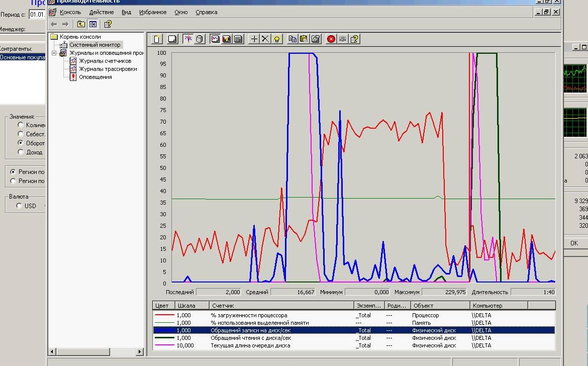Click the Delete counter X icon

click(x=265, y=39)
